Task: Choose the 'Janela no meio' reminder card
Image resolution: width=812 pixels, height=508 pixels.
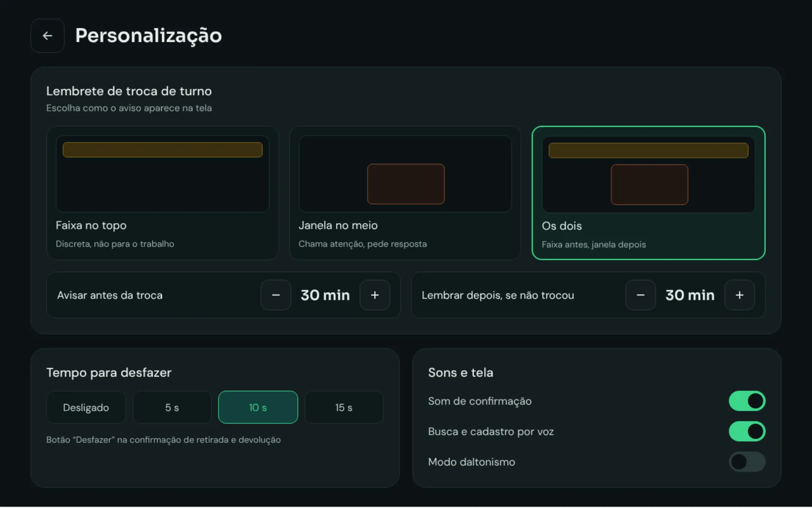Action: tap(405, 193)
